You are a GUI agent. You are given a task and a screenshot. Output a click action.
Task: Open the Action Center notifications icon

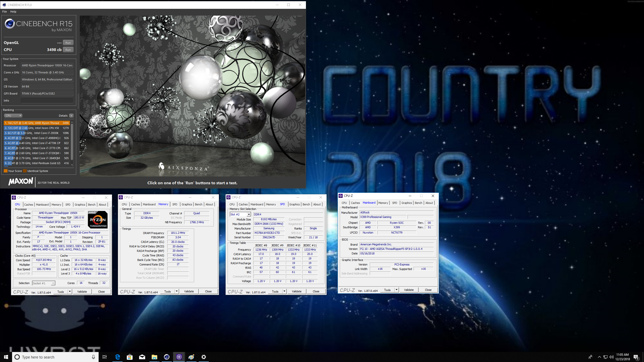[x=636, y=357]
